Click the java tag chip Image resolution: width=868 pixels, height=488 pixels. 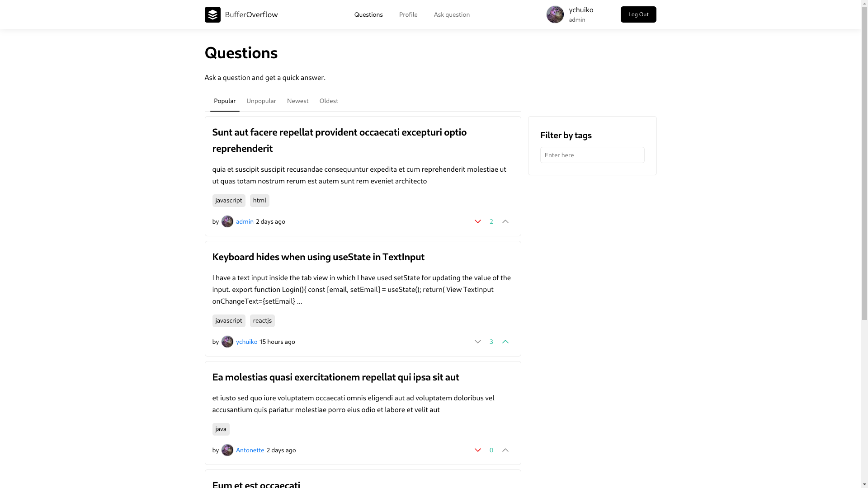point(221,429)
